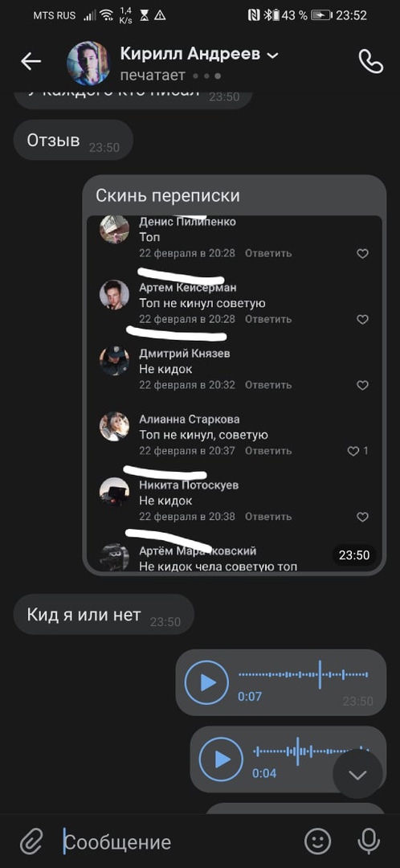Jump to latest messages with down-chevron button
The width and height of the screenshot is (400, 868).
(x=357, y=775)
